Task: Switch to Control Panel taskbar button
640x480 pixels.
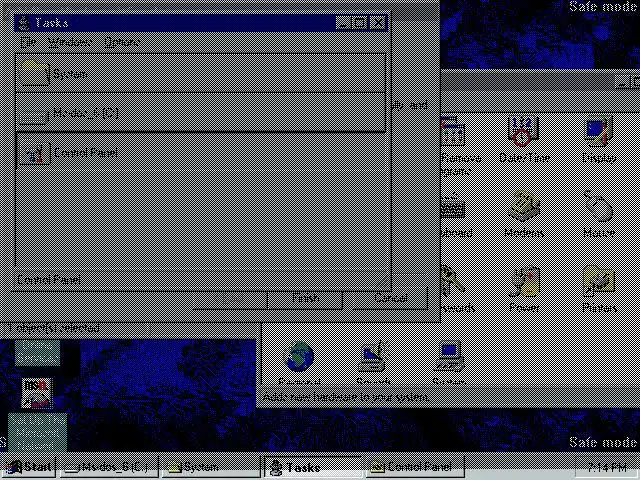Action: point(416,467)
